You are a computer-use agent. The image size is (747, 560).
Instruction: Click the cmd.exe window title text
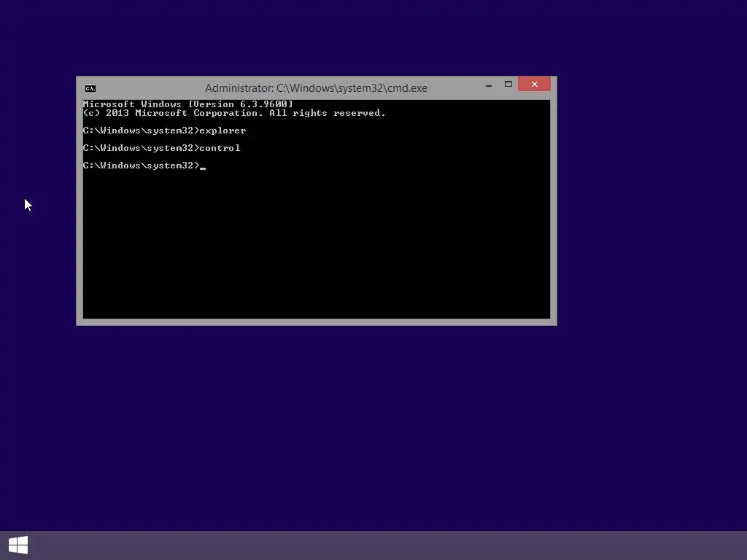(316, 88)
